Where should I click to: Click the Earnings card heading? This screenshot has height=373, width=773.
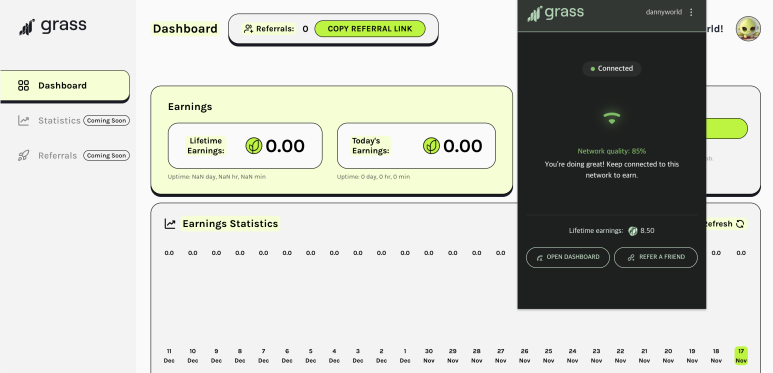(x=190, y=106)
